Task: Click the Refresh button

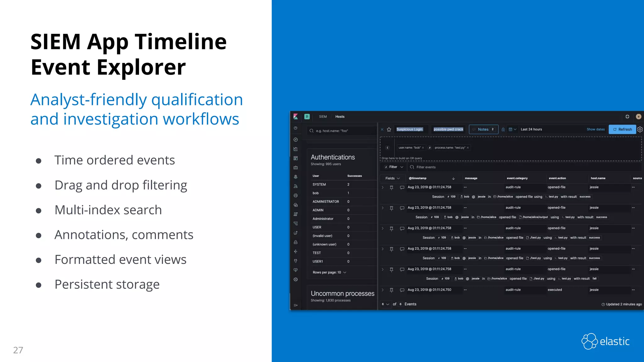Action: (x=622, y=129)
